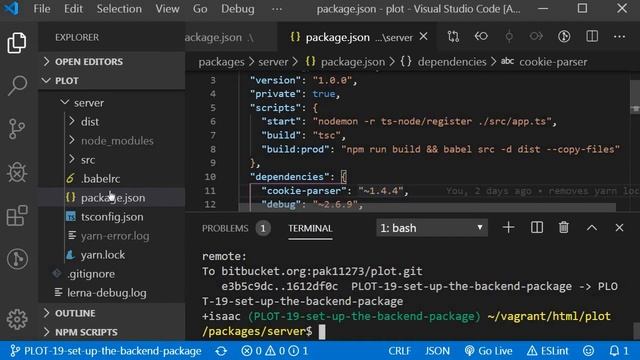Image resolution: width=640 pixels, height=360 pixels.
Task: Open the Go menu
Action: (x=200, y=9)
